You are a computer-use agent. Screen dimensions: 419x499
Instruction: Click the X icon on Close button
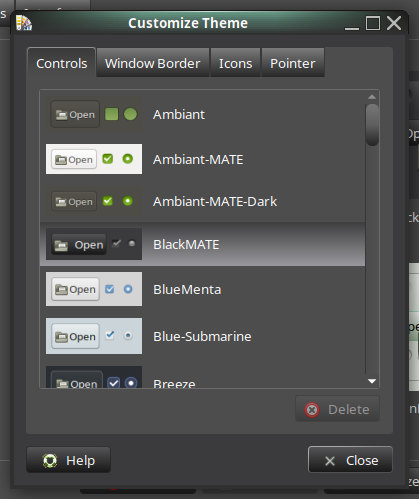click(x=330, y=461)
